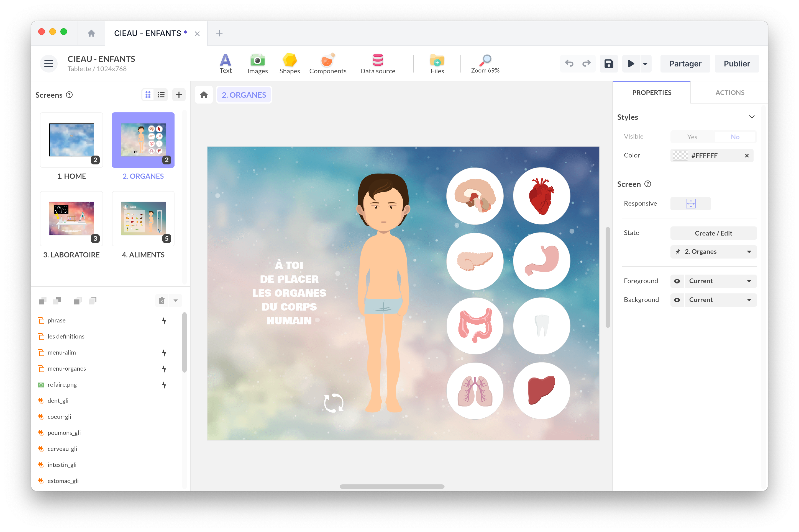This screenshot has width=799, height=532.
Task: Clear the #FFFFFF color swatch
Action: pyautogui.click(x=747, y=155)
